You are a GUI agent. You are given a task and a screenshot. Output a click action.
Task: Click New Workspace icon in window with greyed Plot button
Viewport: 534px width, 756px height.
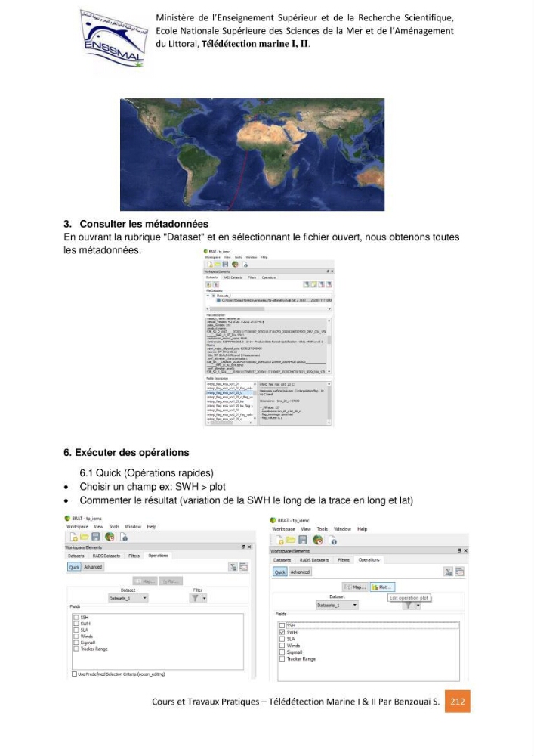(74, 537)
